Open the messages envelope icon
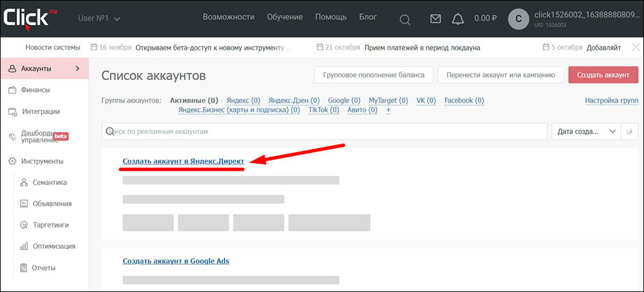Image resolution: width=644 pixels, height=292 pixels. 435,19
